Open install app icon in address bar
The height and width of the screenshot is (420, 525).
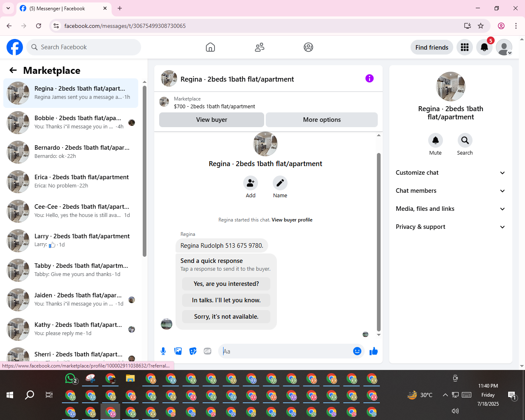click(x=468, y=26)
